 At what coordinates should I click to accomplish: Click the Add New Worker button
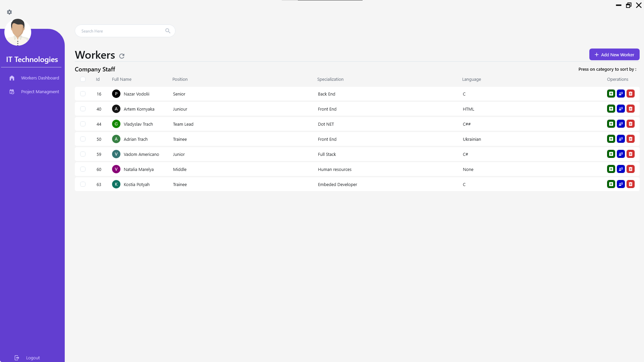click(614, 54)
